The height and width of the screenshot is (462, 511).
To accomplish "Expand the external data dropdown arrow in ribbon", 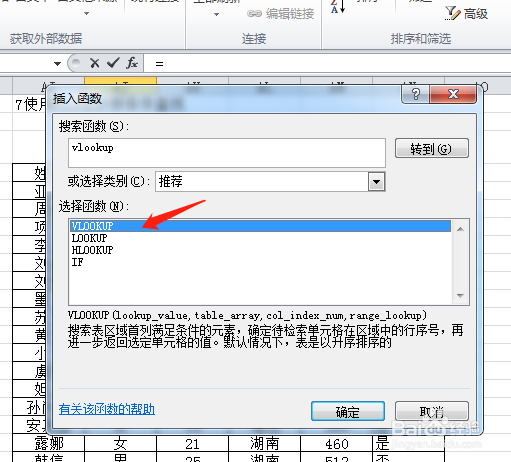I will 86,14.
